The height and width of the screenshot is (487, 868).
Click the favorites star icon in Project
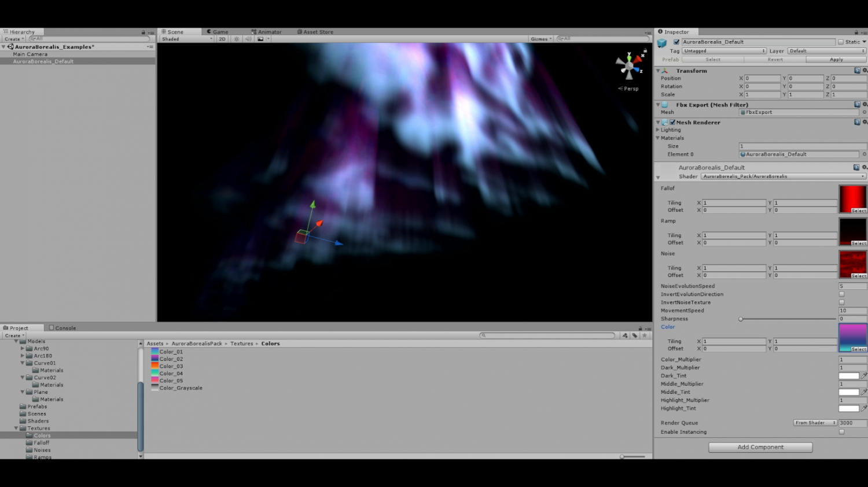pyautogui.click(x=645, y=335)
